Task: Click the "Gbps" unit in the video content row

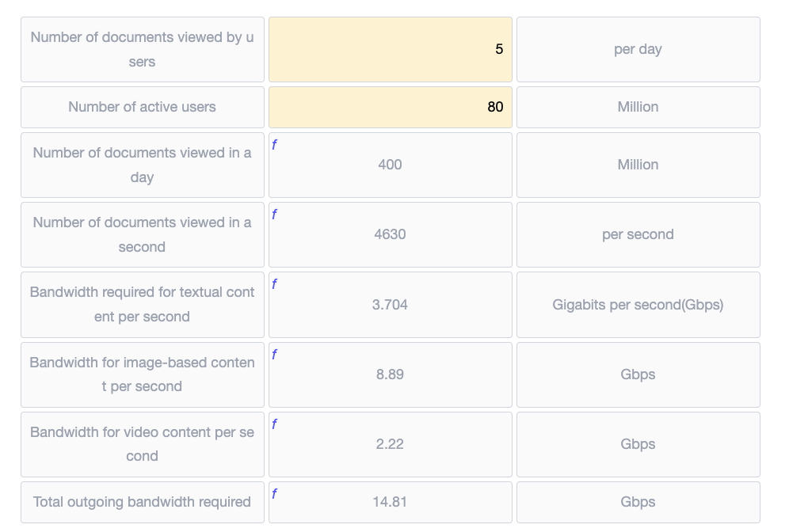Action: tap(638, 444)
